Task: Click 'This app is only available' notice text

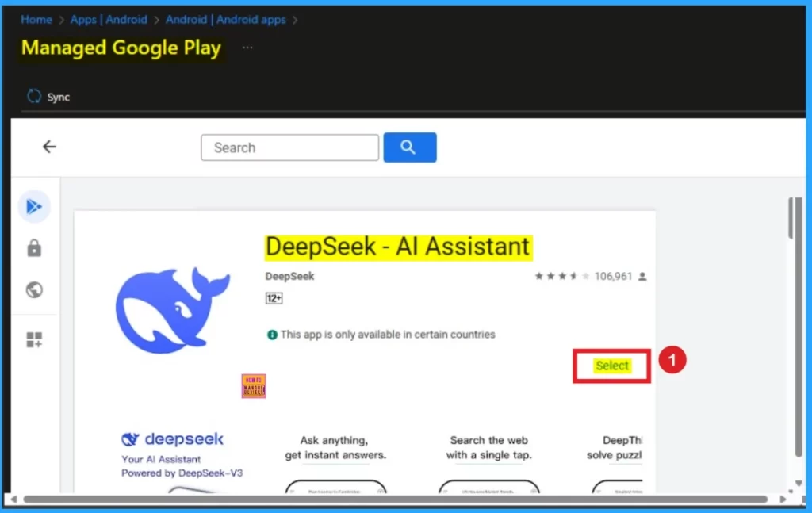Action: click(388, 335)
